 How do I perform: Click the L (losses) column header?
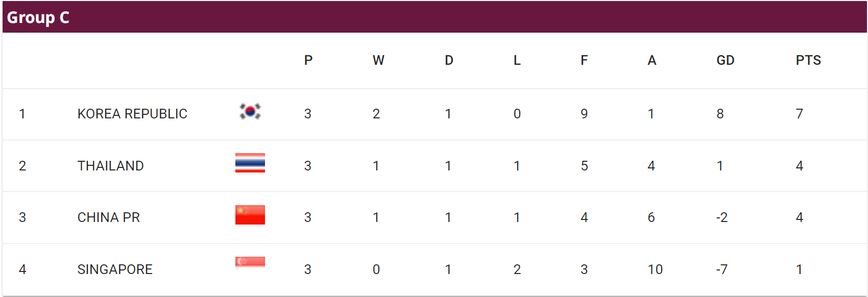click(517, 60)
